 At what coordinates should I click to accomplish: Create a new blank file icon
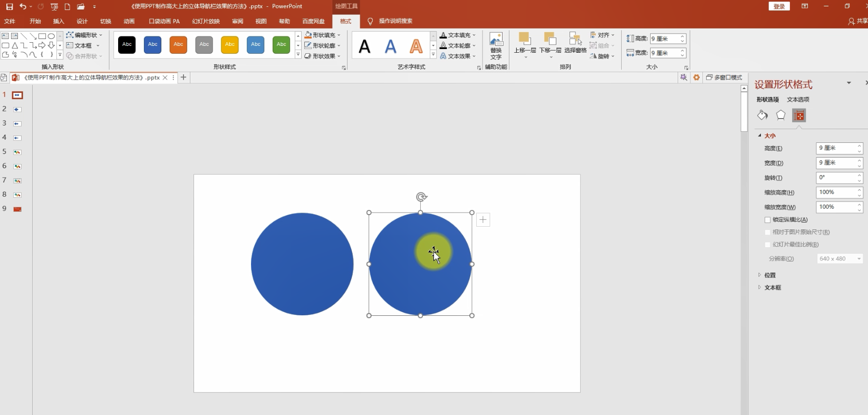tap(67, 7)
